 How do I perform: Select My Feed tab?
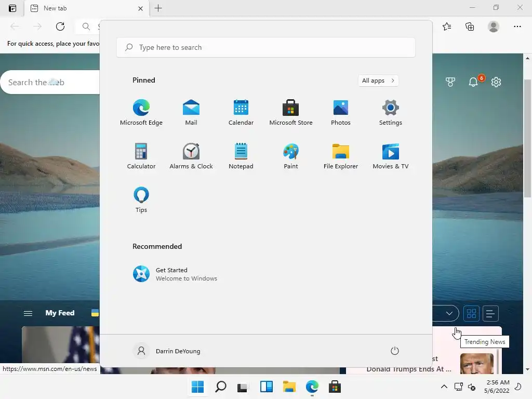(x=60, y=313)
